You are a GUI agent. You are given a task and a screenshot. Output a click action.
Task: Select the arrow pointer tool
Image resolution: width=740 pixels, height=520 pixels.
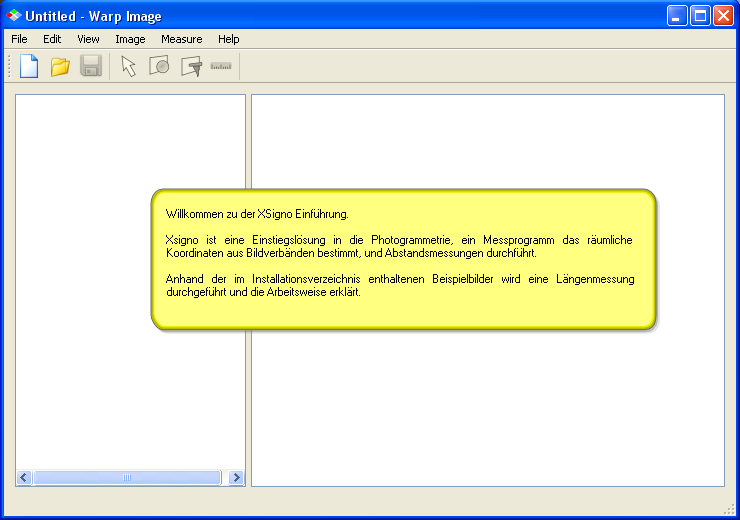(128, 66)
